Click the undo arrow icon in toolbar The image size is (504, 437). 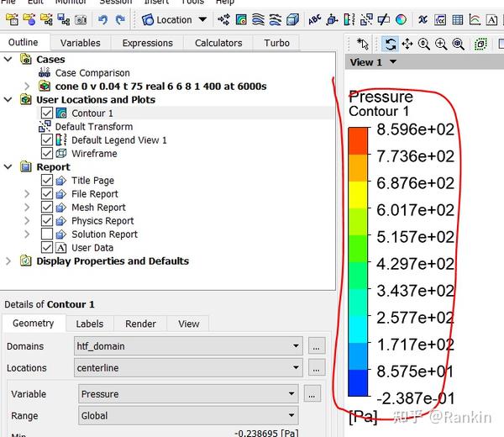point(102,20)
